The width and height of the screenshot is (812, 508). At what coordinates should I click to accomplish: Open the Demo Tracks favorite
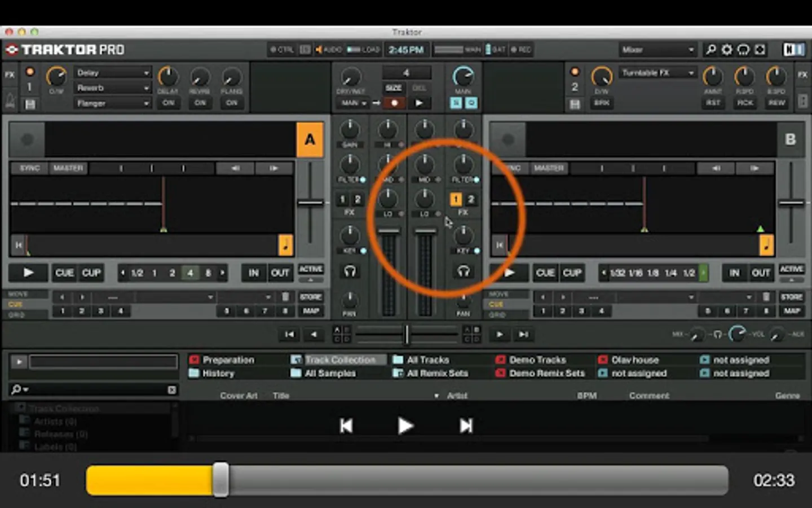tap(537, 360)
